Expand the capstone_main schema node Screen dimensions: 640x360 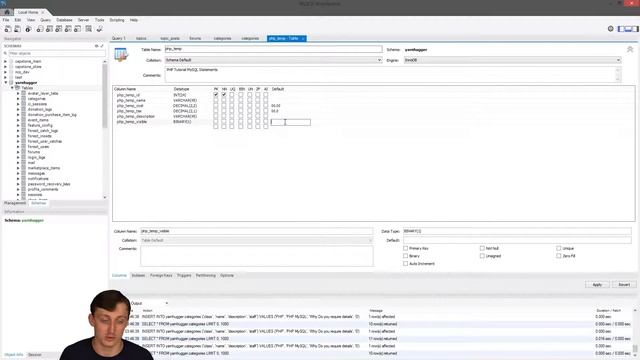[5, 61]
